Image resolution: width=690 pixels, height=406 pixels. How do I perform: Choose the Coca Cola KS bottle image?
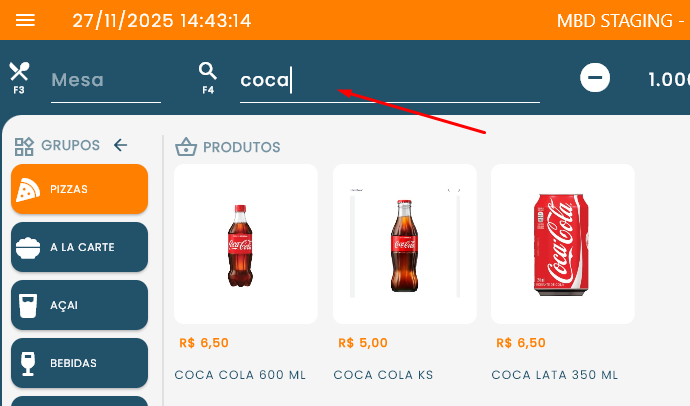click(x=404, y=243)
